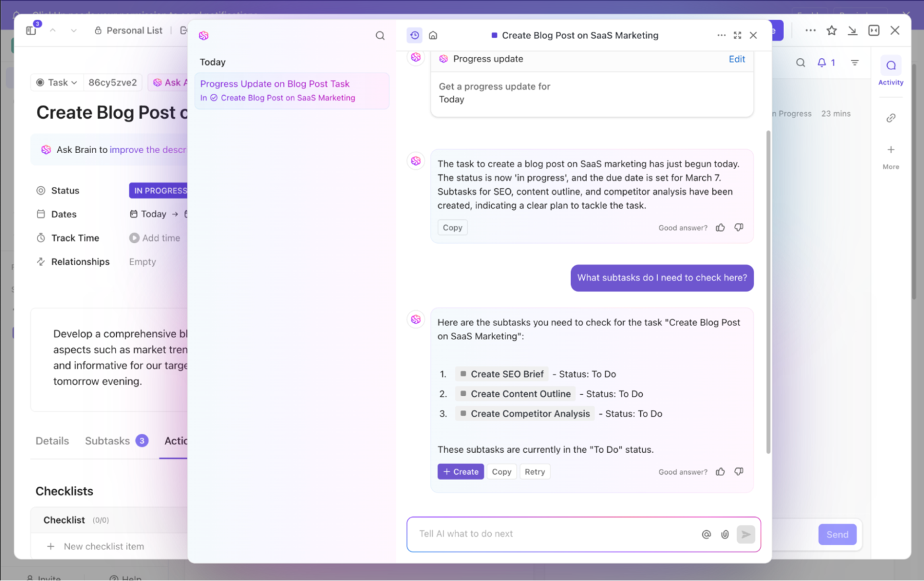Open the AI panel home icon

[433, 35]
